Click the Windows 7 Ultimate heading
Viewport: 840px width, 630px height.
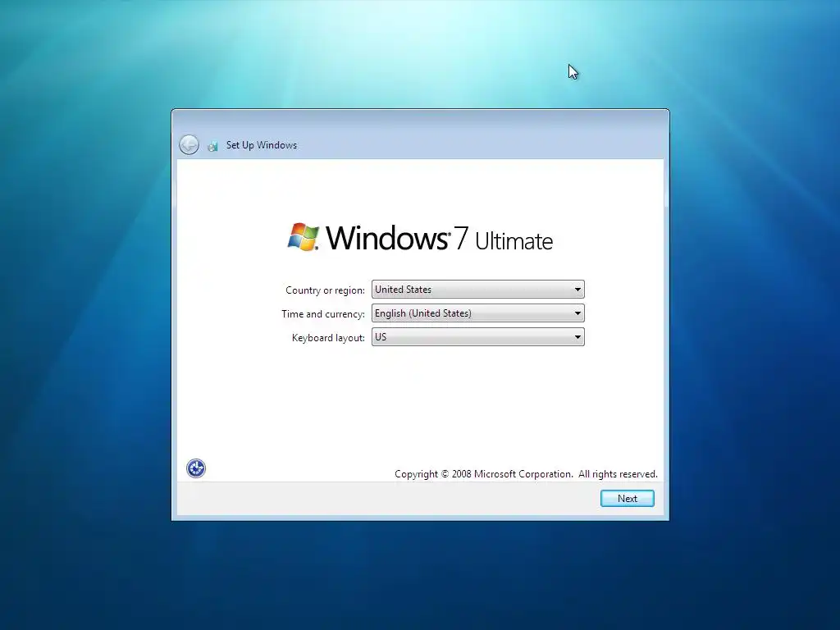[440, 238]
